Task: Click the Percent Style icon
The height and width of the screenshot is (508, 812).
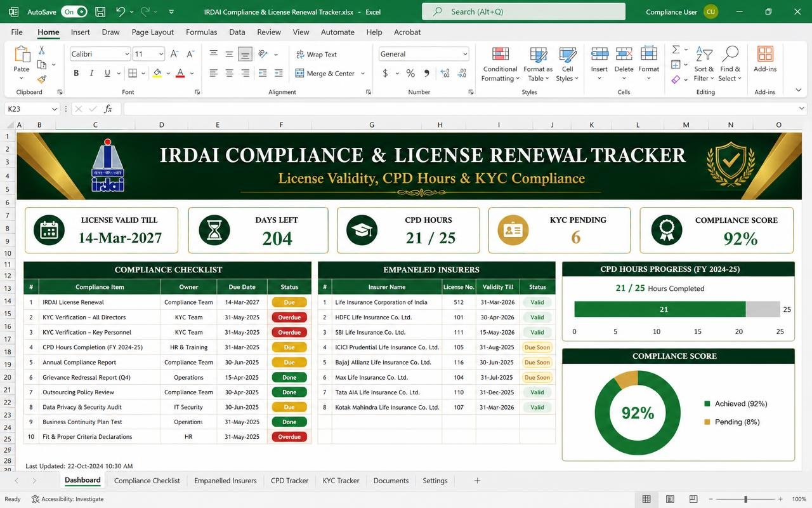Action: (410, 73)
